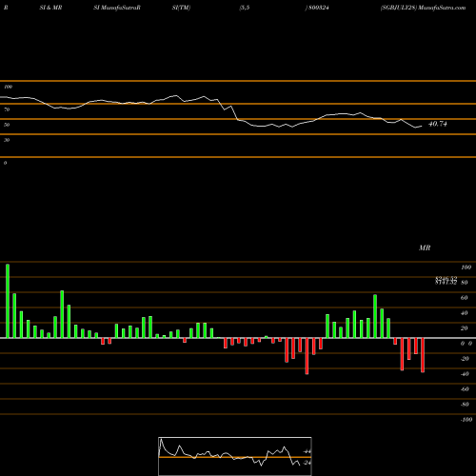Click the '(SGBJULY28) MunafaSutra.com' header text
The height and width of the screenshot is (476, 476).
tap(423, 8)
